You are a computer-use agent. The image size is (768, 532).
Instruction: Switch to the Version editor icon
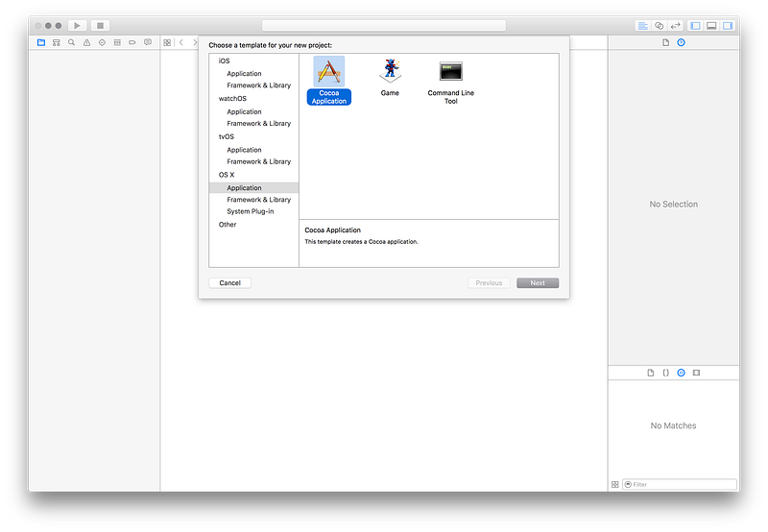676,26
